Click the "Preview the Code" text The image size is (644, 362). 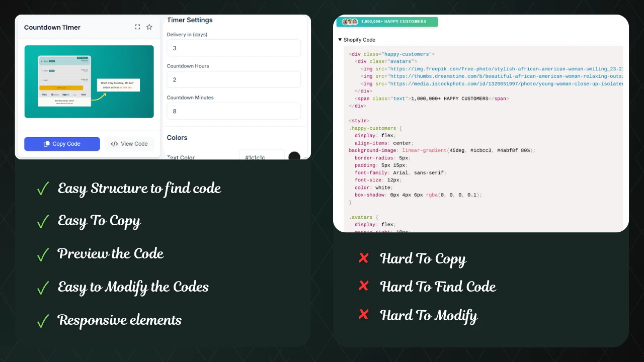click(111, 253)
